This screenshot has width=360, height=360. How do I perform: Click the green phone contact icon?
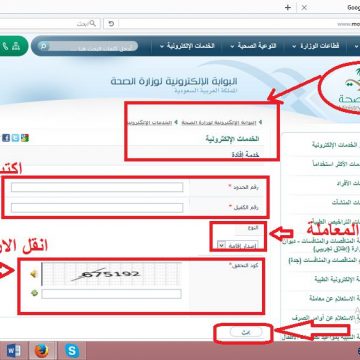[5, 46]
